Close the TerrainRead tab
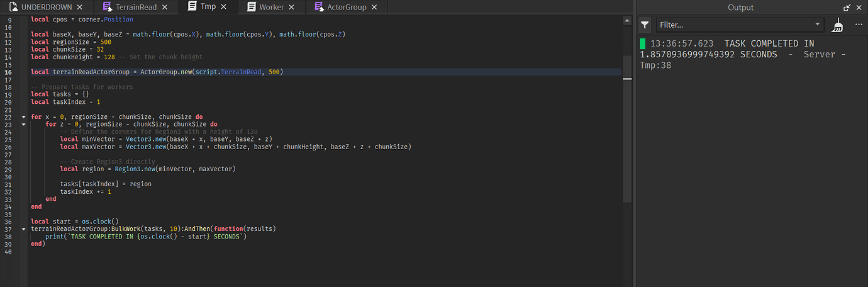The height and width of the screenshot is (287, 868). click(x=165, y=8)
